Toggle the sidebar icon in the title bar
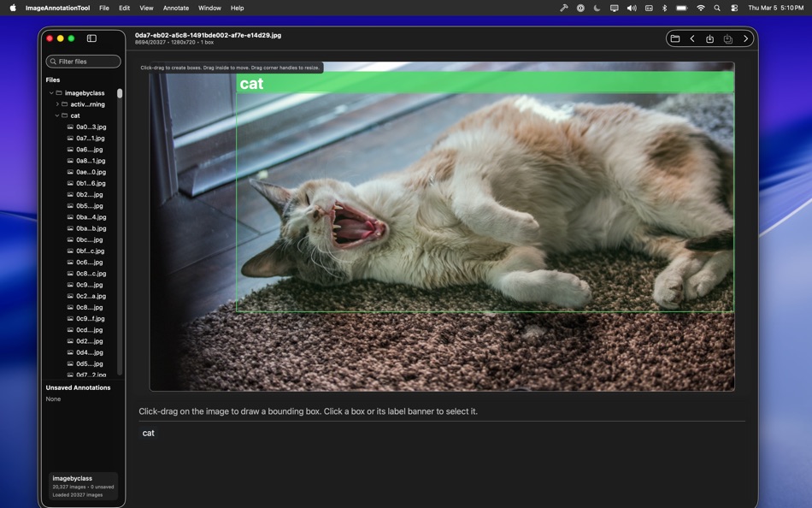This screenshot has height=508, width=812. coord(91,38)
